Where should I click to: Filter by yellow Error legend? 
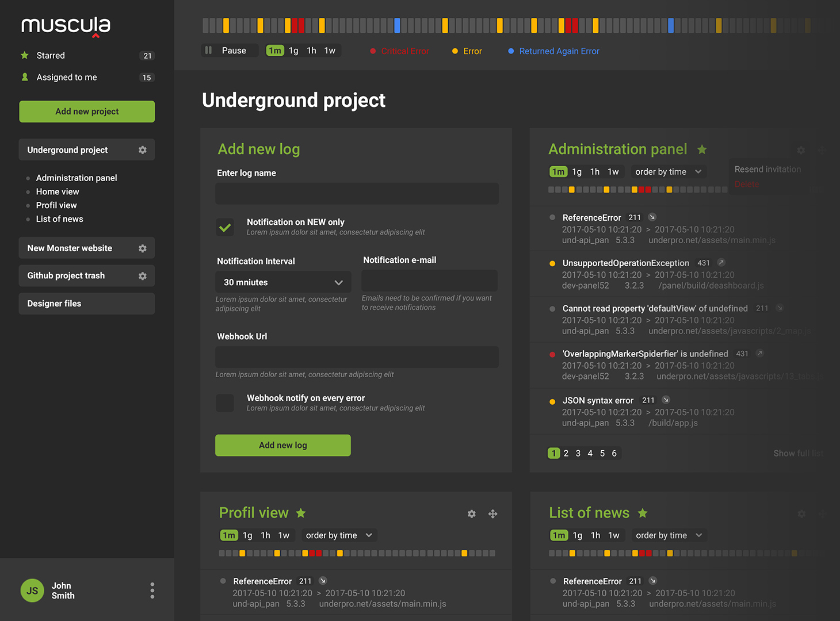[467, 51]
